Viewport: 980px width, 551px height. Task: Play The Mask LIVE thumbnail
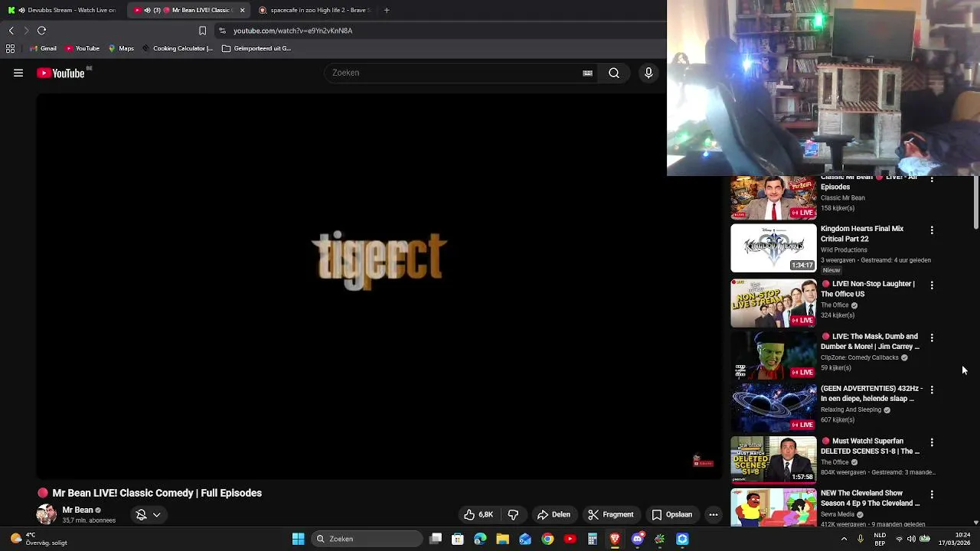pos(773,355)
